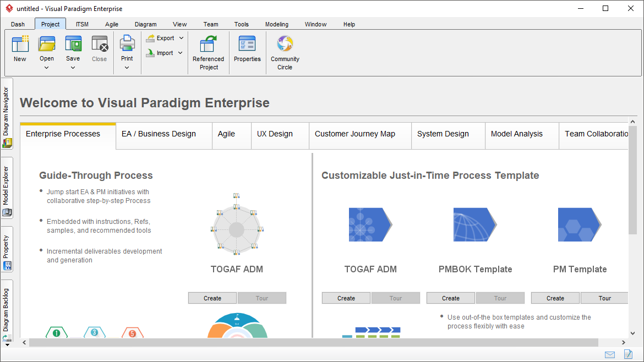644x362 pixels.
Task: Open the Agile ribbon menu
Action: pos(112,24)
